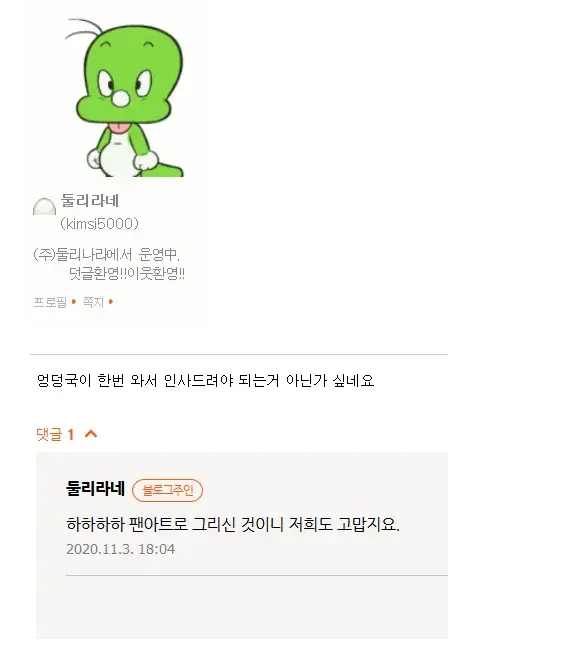The image size is (566, 660).
Task: Open the 쪽지 message link
Action: 93,302
